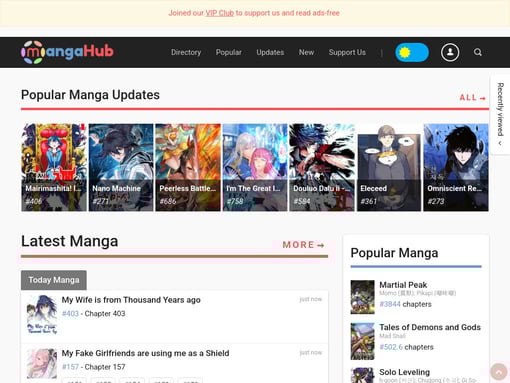
Task: Open chapter #403 link
Action: (70, 314)
